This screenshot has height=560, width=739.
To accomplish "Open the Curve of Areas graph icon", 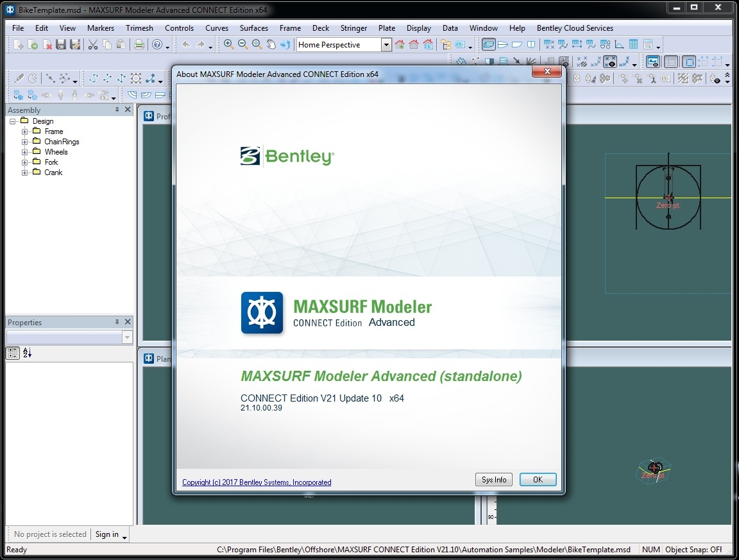I will [619, 44].
